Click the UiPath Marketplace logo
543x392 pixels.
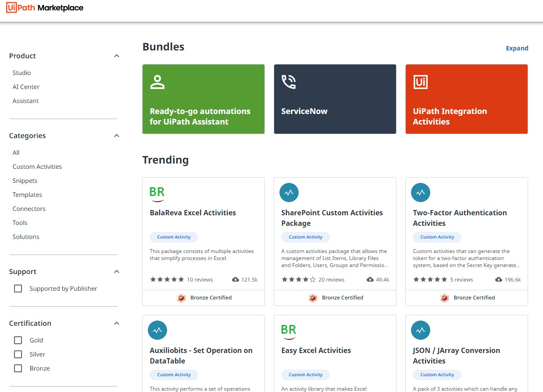(x=45, y=7)
